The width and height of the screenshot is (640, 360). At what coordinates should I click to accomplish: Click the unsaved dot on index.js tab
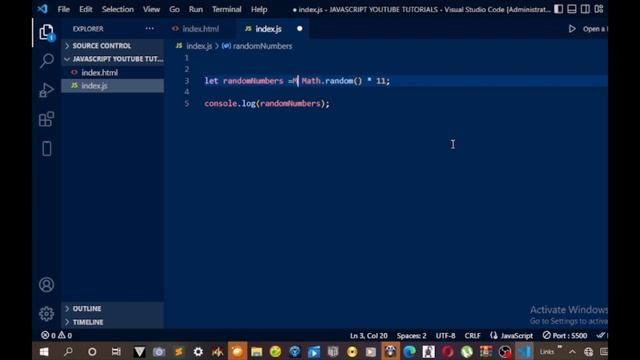click(x=300, y=29)
